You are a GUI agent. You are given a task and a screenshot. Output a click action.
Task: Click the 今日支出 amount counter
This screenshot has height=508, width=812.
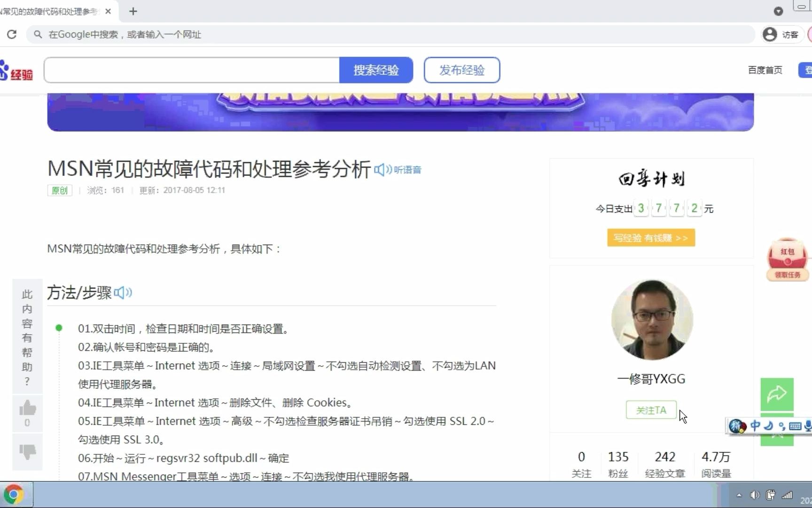655,208
